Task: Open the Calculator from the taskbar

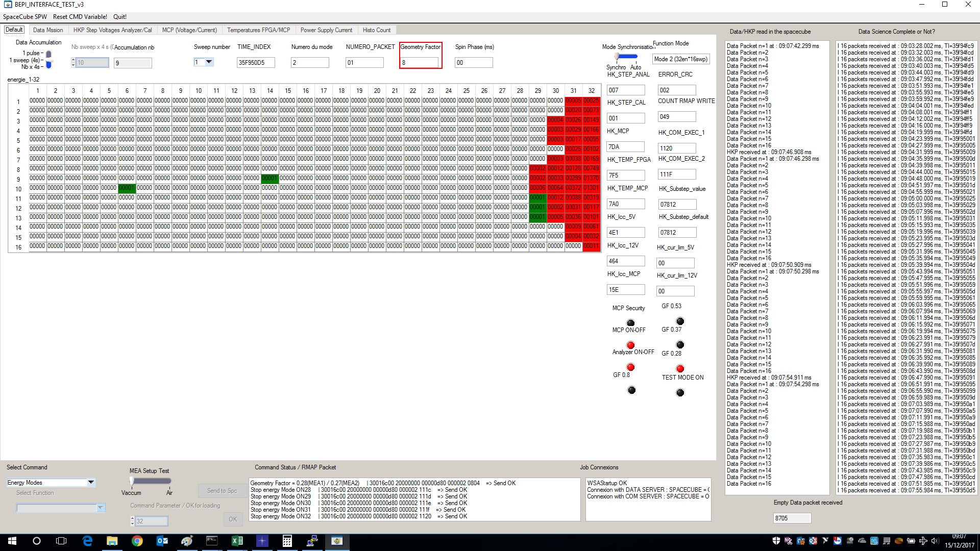Action: point(287,541)
